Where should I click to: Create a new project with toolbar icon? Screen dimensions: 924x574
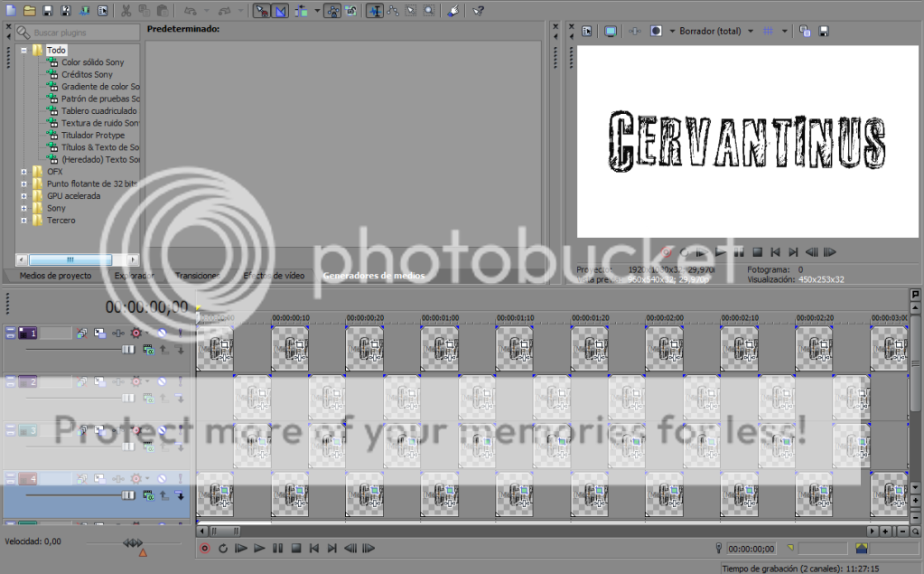coord(11,11)
